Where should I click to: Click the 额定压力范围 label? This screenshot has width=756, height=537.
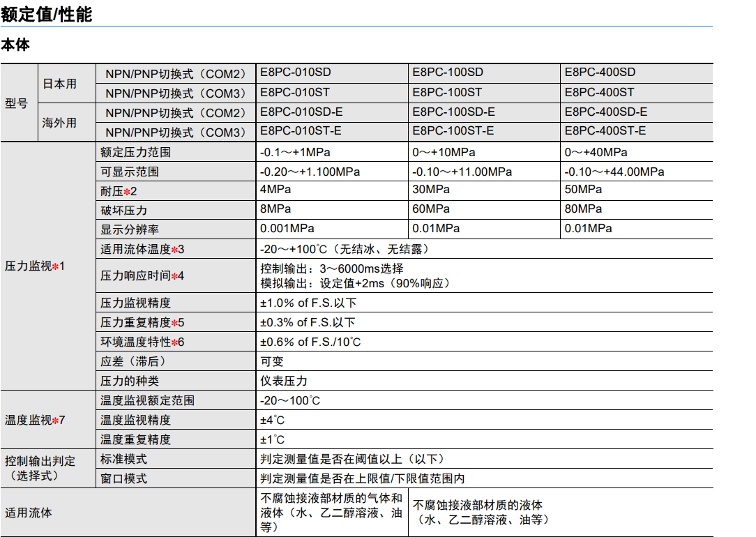pos(135,152)
